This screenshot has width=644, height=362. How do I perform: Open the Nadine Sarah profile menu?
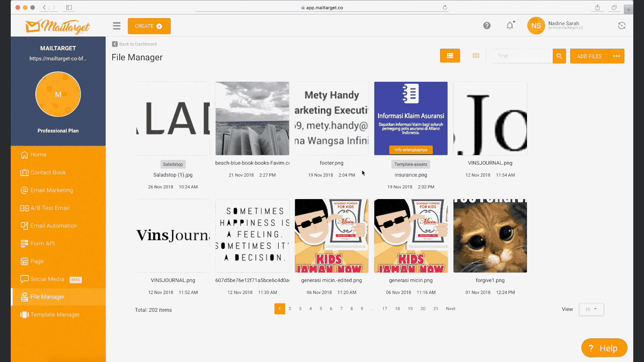click(563, 25)
